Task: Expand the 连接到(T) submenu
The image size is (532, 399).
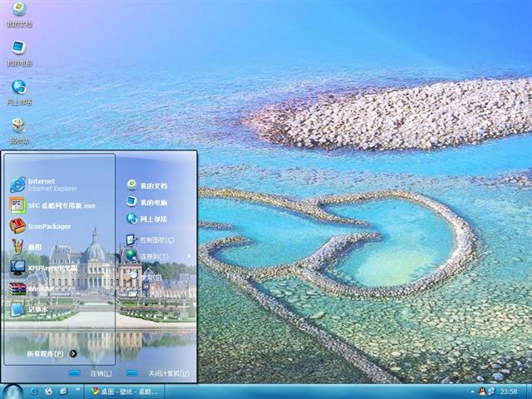Action: [x=157, y=257]
